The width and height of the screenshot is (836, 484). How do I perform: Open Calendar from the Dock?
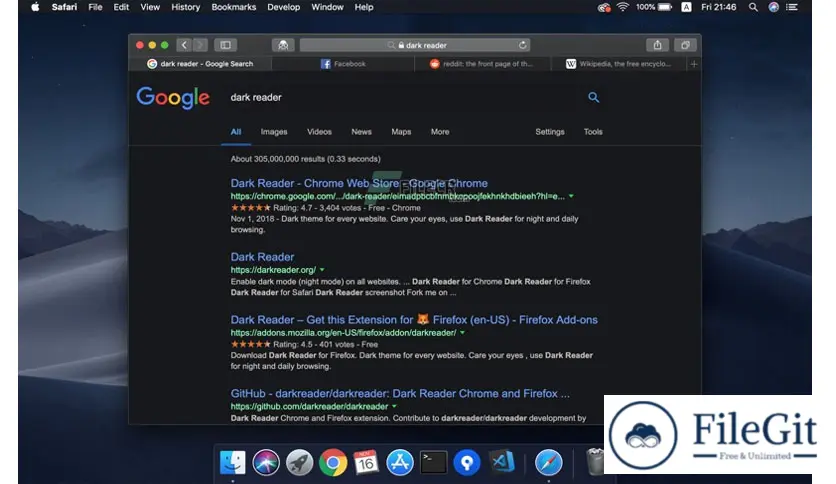(366, 462)
